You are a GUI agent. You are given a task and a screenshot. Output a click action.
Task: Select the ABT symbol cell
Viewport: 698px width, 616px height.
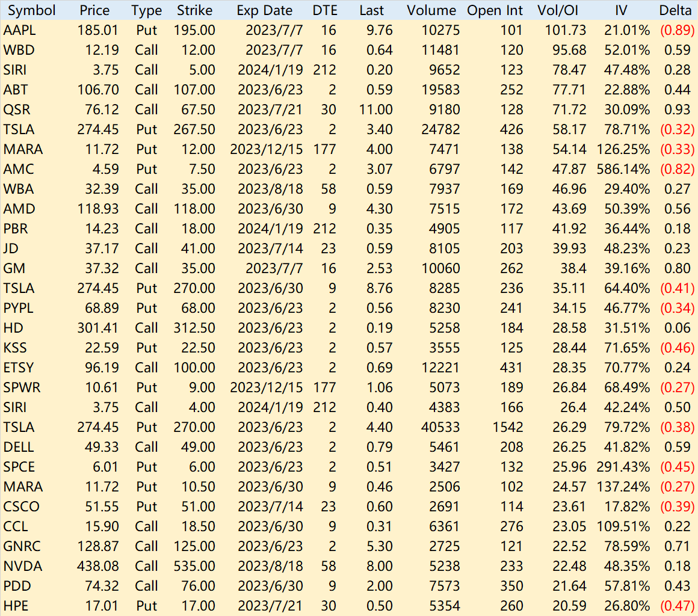pos(16,90)
